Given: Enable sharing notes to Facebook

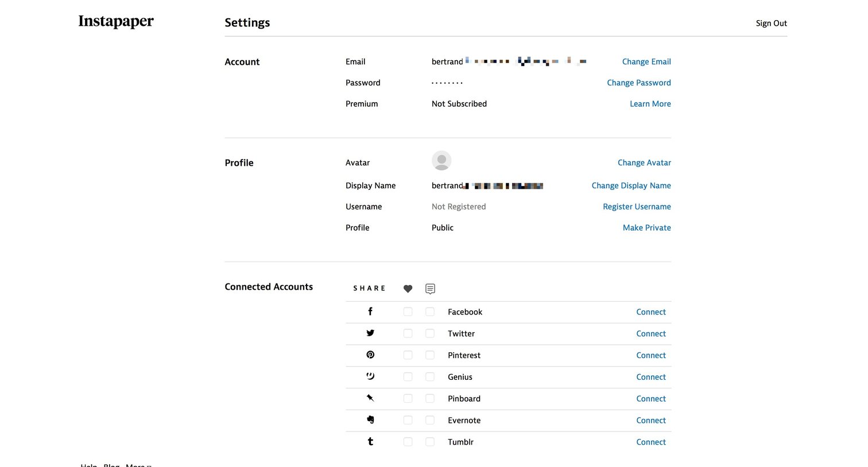Looking at the screenshot, I should [430, 312].
